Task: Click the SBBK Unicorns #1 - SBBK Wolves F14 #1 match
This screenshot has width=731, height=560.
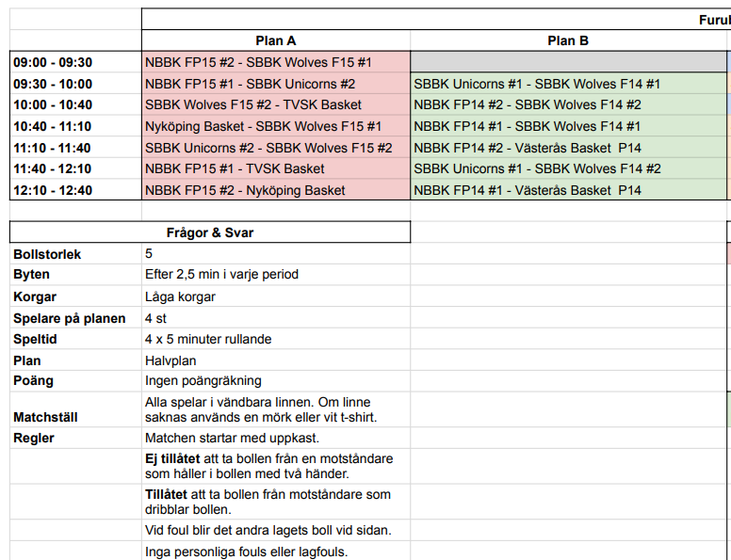Action: tap(537, 84)
